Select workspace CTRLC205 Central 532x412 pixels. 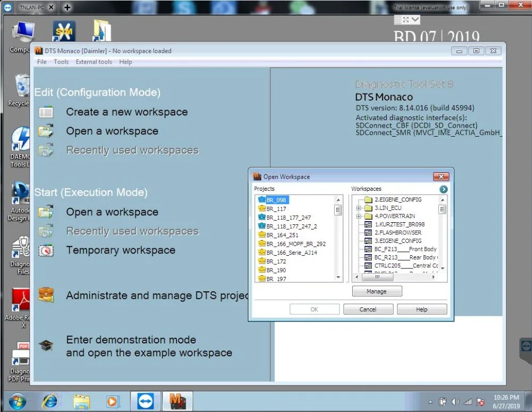tap(406, 265)
